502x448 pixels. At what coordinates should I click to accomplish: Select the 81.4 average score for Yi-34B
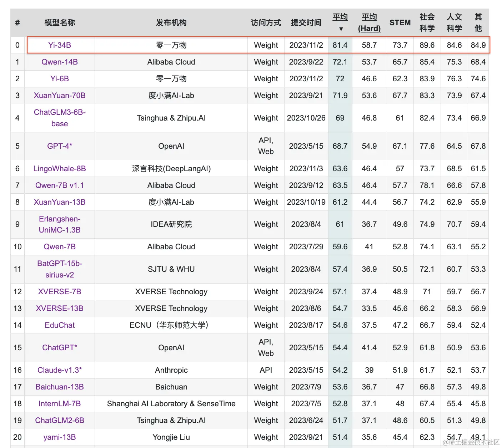(340, 45)
